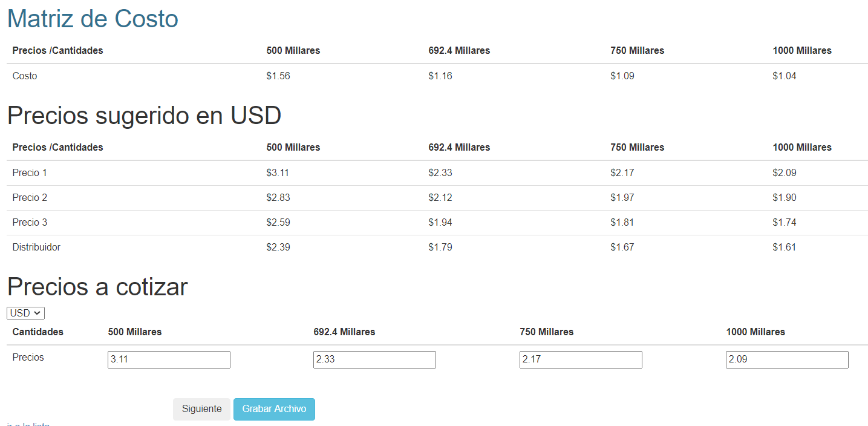Select the $2.12 value in Precio 2 row
This screenshot has height=426, width=868.
tap(440, 198)
